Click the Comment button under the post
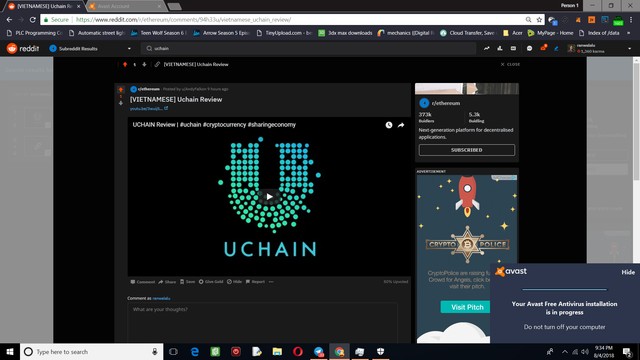 tap(143, 282)
